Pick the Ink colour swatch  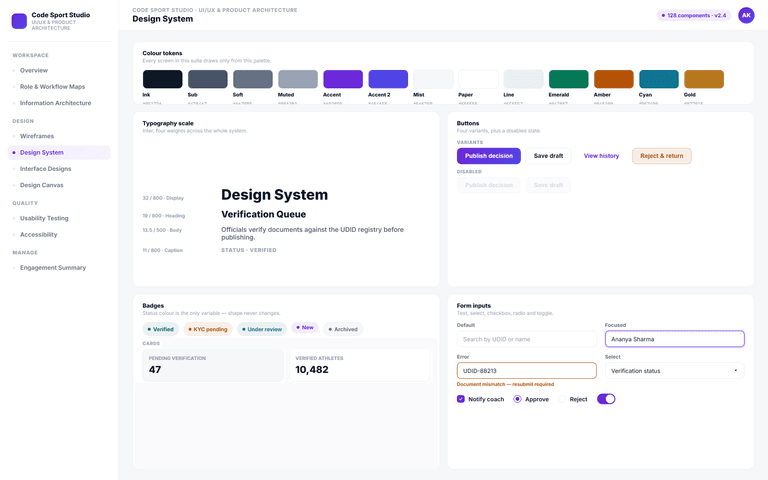tap(163, 79)
